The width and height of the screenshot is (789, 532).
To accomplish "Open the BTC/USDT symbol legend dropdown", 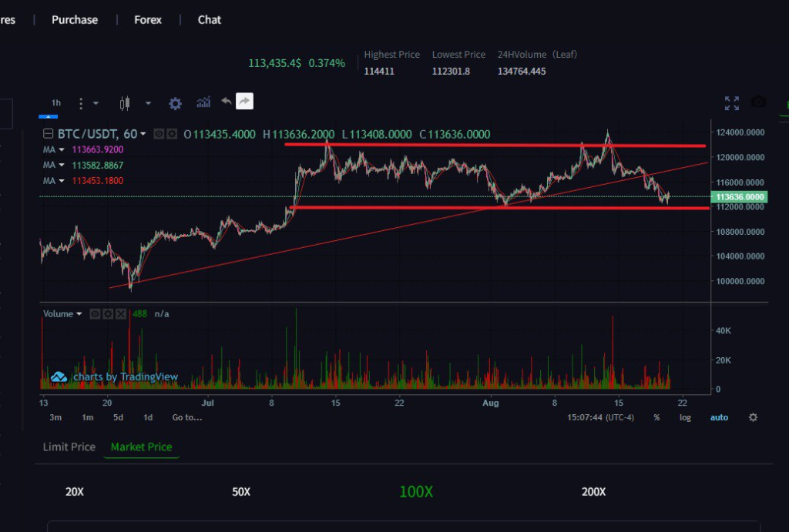I will [x=143, y=134].
